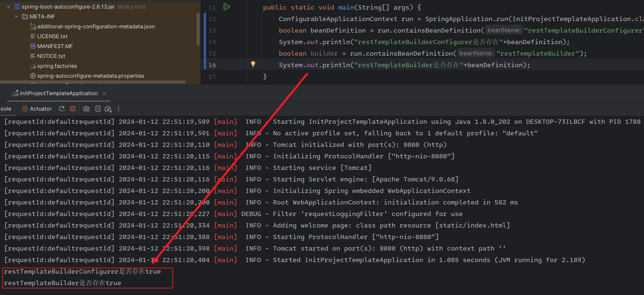Select MANIFEST.MF in the project tree
Viewport: 644px width, 295px height.
point(55,46)
